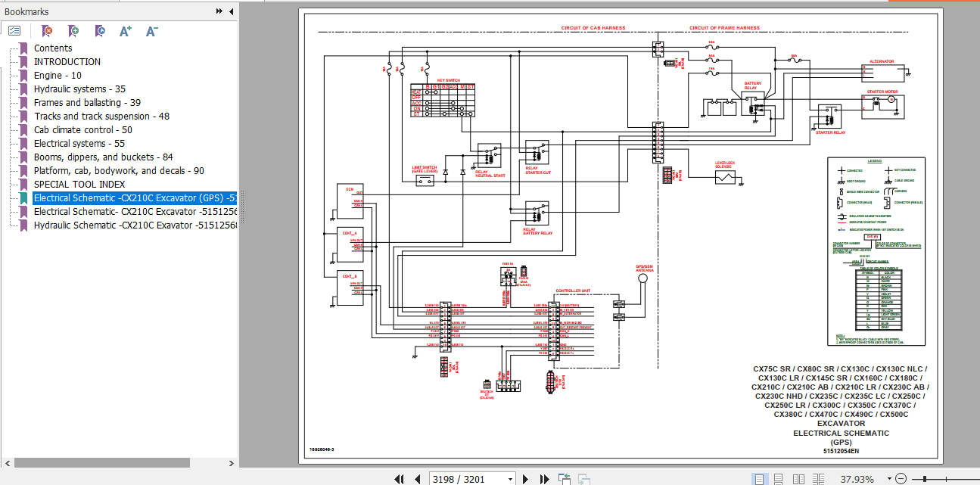
Task: Add a new bookmark
Action: click(73, 31)
